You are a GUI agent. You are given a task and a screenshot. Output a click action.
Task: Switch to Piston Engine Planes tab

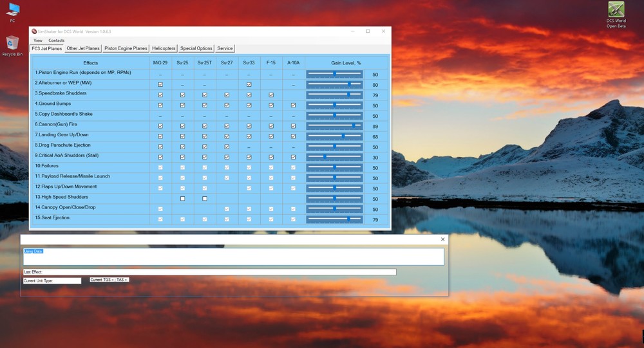click(x=126, y=48)
